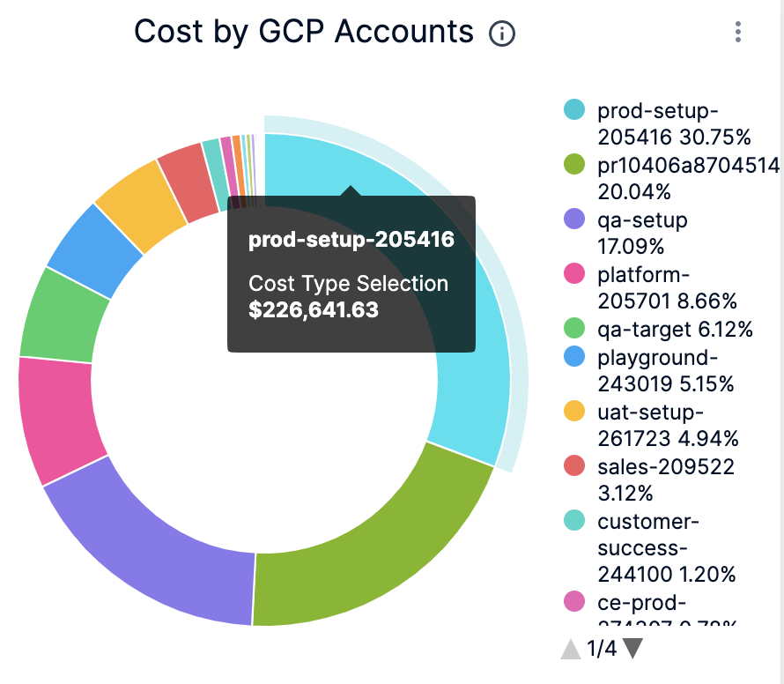Click the sales-209522 red legend dot
The image size is (784, 684).
point(574,465)
